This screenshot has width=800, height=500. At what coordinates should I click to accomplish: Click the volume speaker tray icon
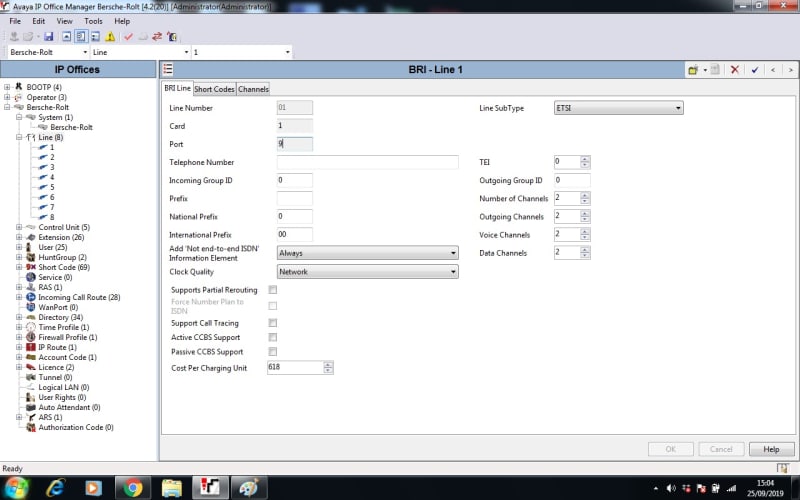[x=671, y=488]
